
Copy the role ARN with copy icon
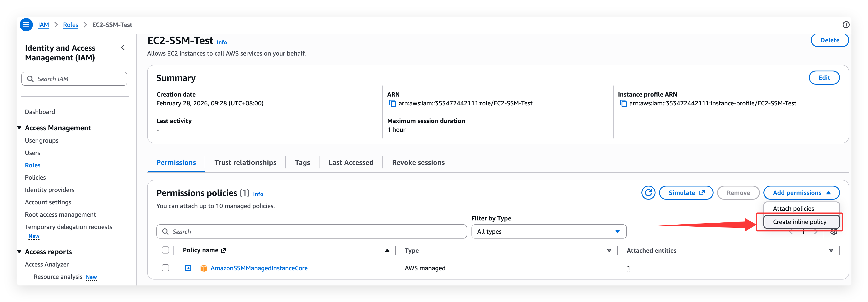[392, 103]
